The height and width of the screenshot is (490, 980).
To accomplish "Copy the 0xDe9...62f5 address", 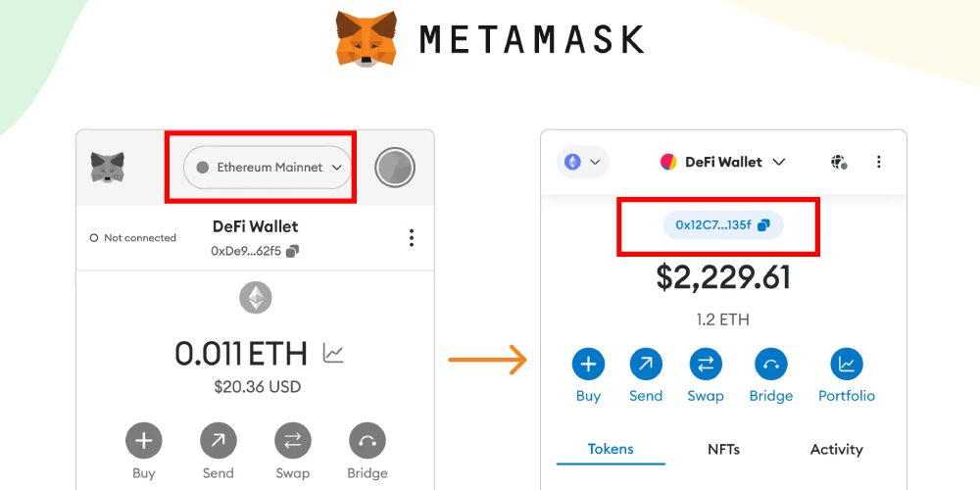I will point(292,251).
